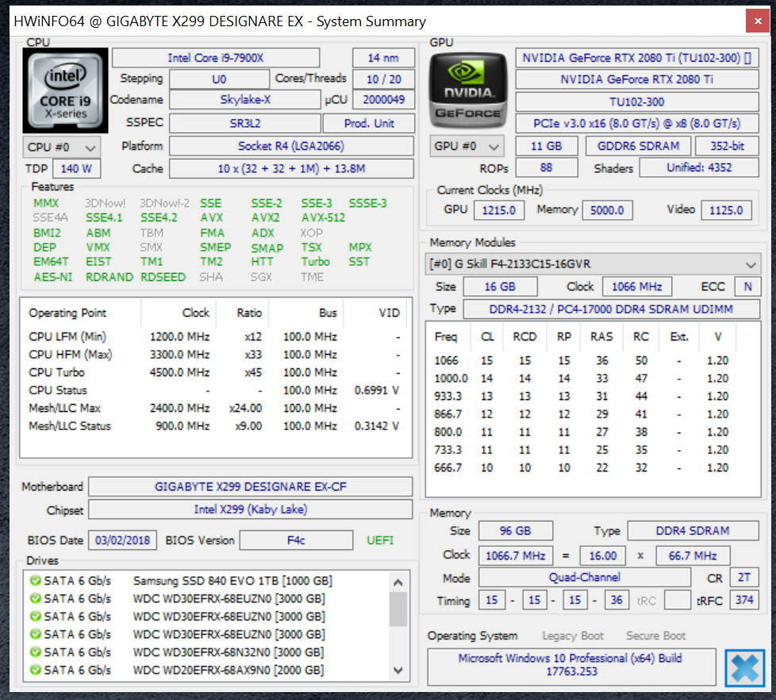Click the NVIDIA GeForce logo
The width and height of the screenshot is (776, 700).
(467, 90)
